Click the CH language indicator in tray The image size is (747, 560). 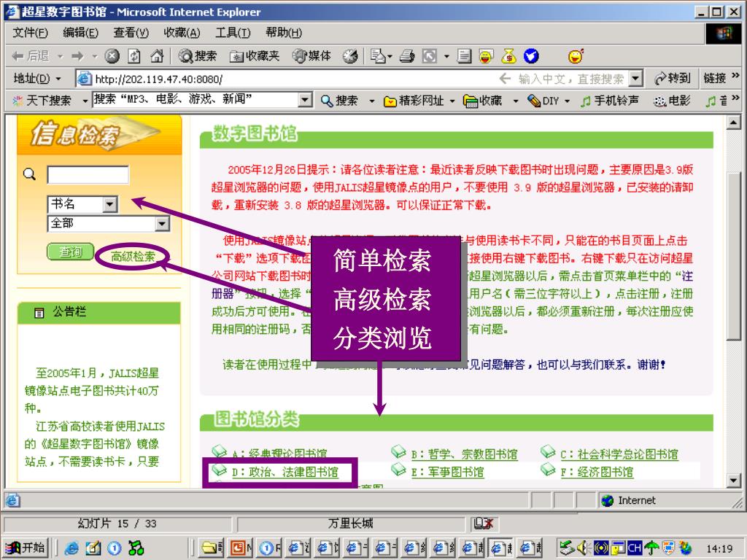tap(634, 548)
